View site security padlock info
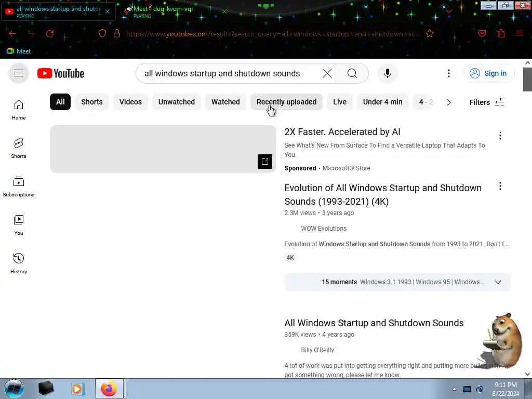Viewport: 532px width, 399px height. [117, 34]
